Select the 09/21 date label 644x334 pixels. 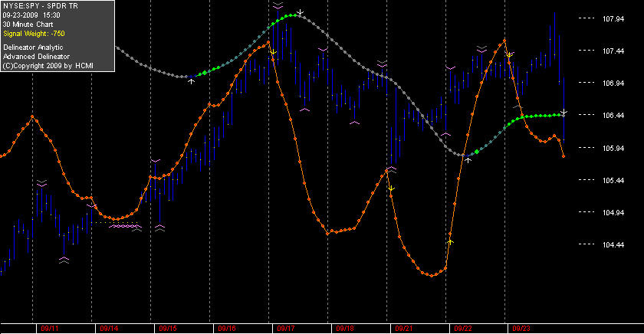(404, 329)
